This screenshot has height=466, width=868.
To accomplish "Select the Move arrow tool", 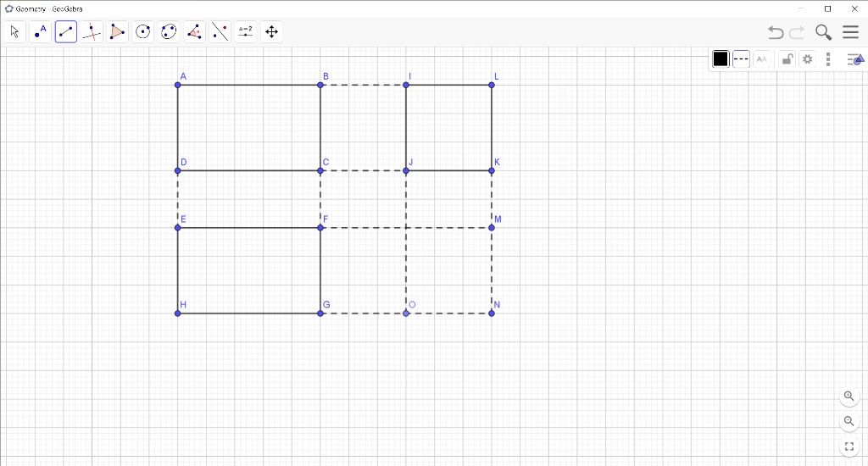I will click(15, 31).
